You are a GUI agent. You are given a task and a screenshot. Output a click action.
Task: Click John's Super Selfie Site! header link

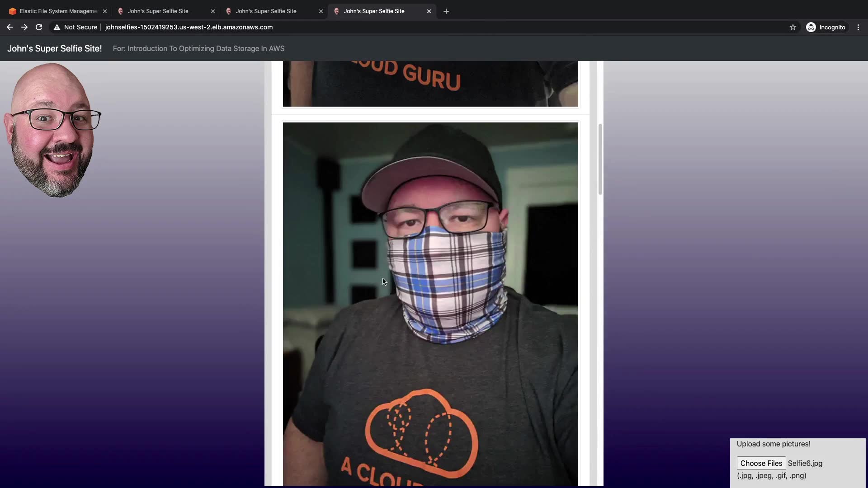pos(54,48)
